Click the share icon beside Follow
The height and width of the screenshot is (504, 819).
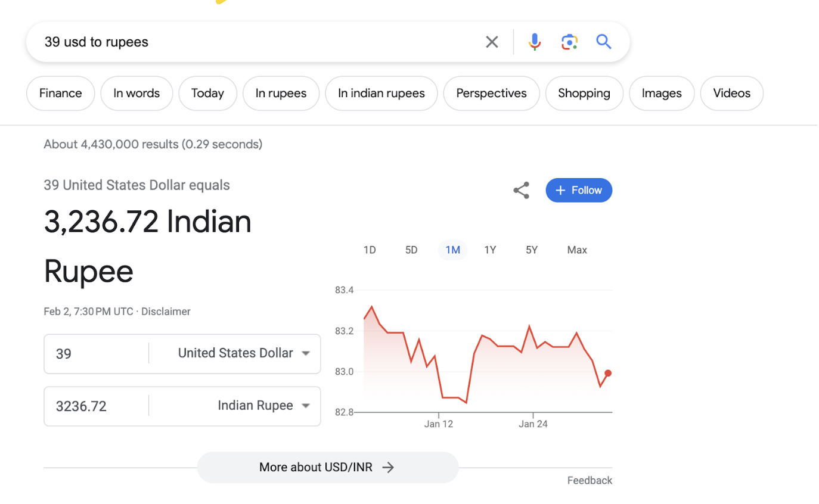coord(521,191)
